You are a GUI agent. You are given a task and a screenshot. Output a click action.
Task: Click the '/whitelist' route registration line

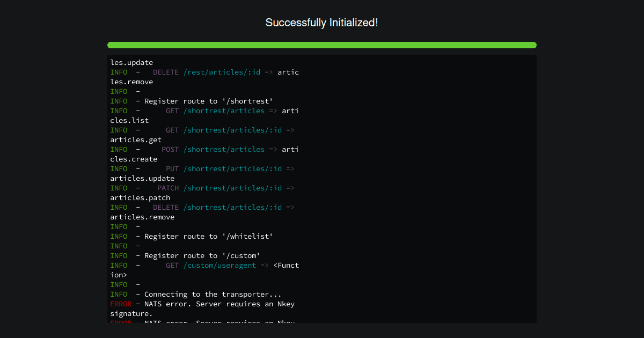click(191, 236)
